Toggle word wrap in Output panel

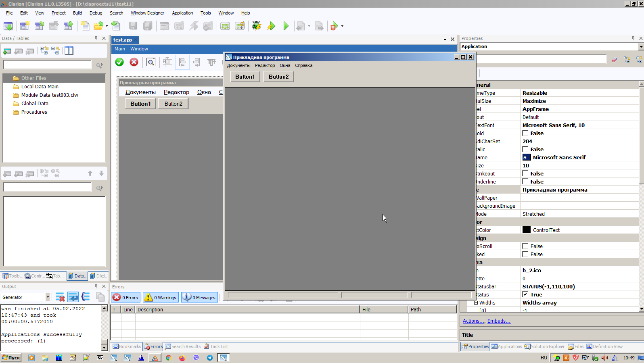73,297
